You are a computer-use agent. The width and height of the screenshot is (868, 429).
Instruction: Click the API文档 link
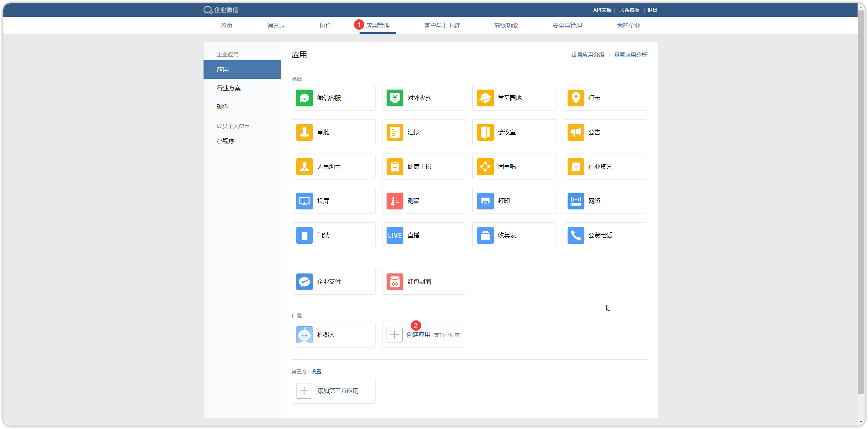tap(602, 10)
